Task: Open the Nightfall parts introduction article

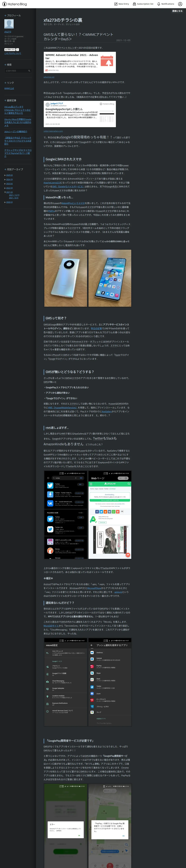Action: tap(18, 153)
